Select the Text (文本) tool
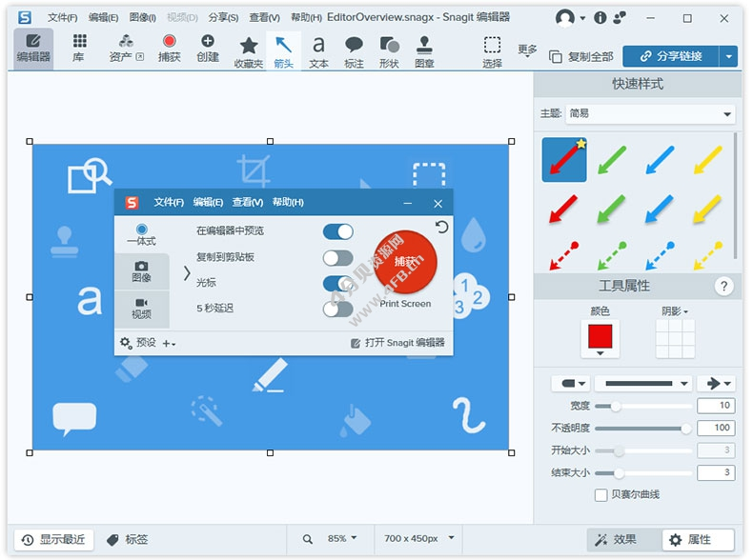The height and width of the screenshot is (560, 753). [x=318, y=50]
